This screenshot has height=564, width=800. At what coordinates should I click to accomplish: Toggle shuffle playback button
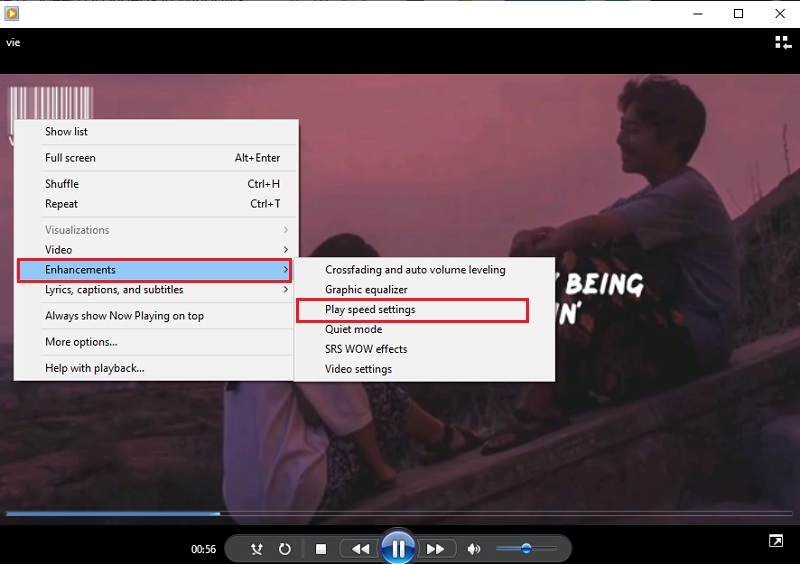[x=257, y=549]
